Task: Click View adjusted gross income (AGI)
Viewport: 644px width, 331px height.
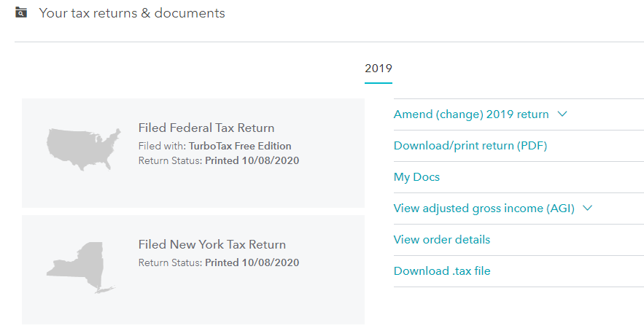Action: tap(484, 209)
